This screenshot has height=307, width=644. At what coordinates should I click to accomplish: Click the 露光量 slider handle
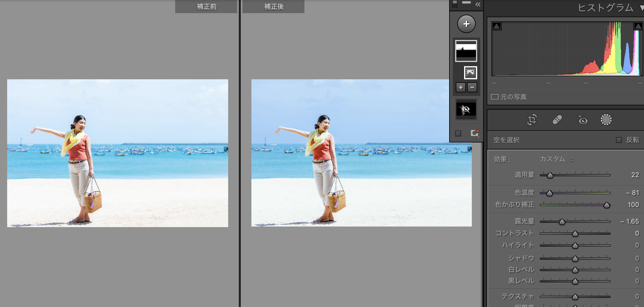[562, 222]
